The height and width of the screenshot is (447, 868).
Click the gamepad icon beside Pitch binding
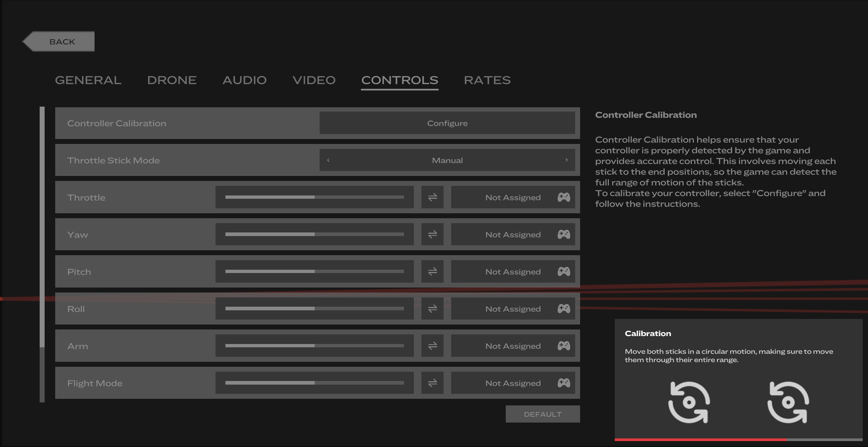563,272
